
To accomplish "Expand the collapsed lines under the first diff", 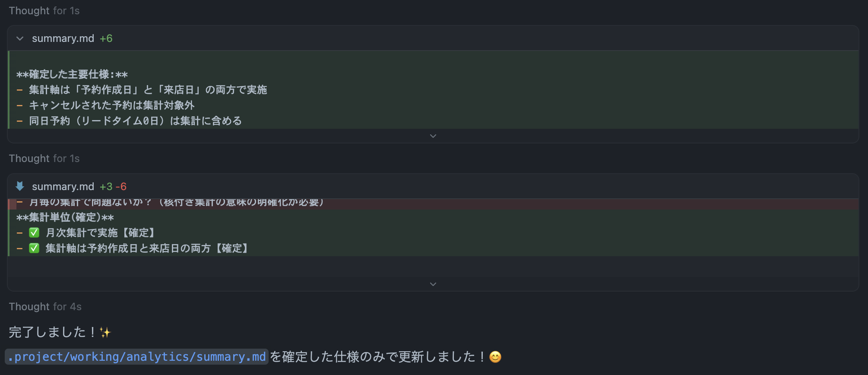I will (x=433, y=136).
